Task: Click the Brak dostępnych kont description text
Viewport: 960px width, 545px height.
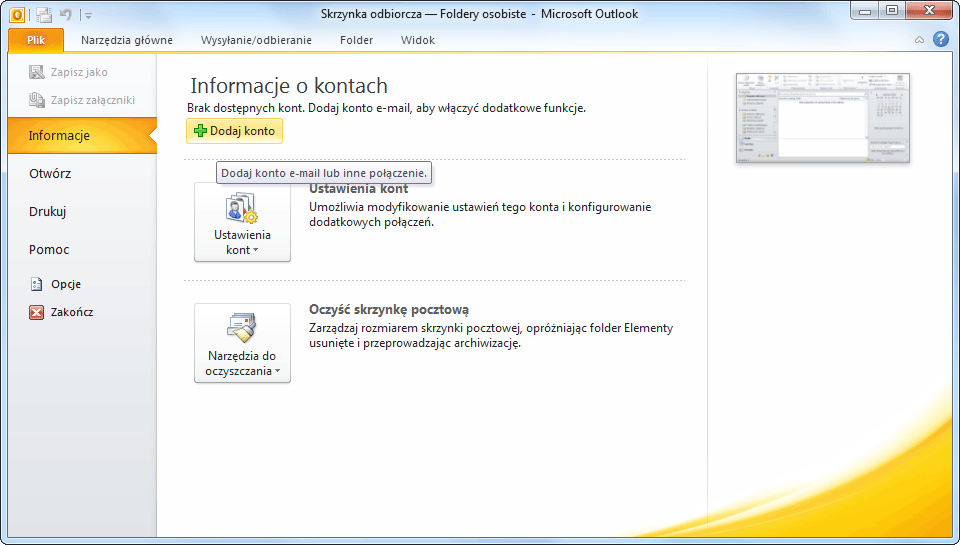Action: [386, 108]
